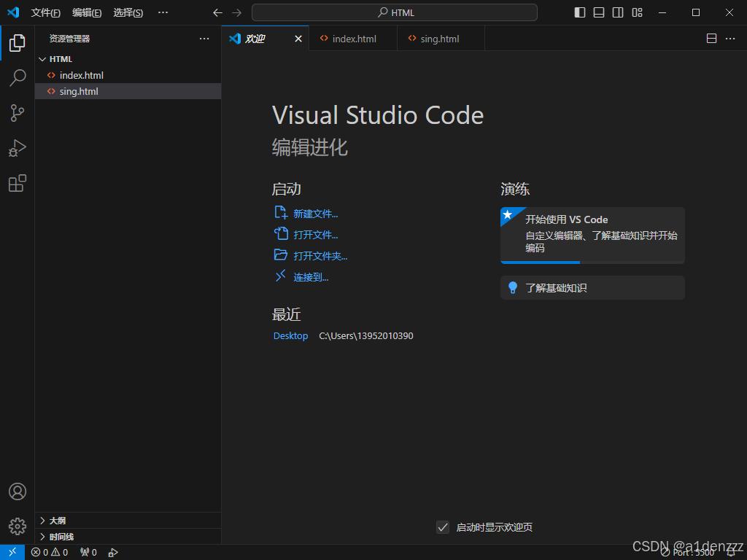Image resolution: width=747 pixels, height=560 pixels.
Task: Toggle secondary side bar layout icon
Action: (x=618, y=13)
